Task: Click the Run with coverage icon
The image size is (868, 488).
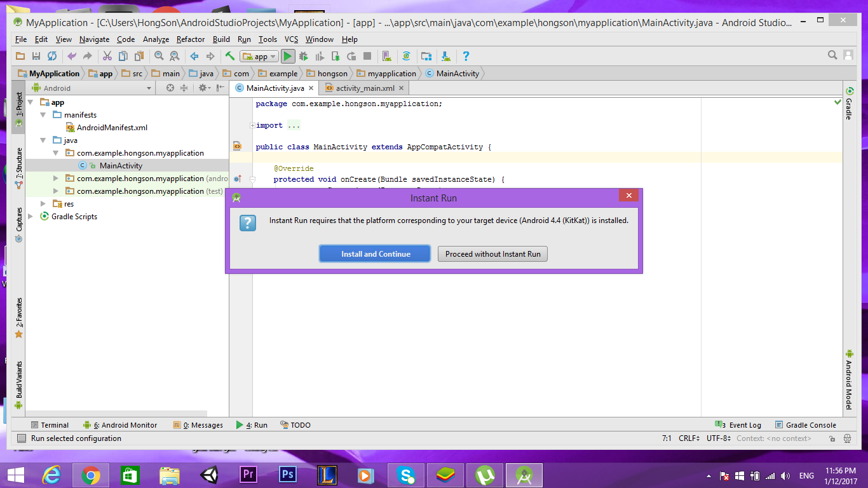Action: pos(320,56)
